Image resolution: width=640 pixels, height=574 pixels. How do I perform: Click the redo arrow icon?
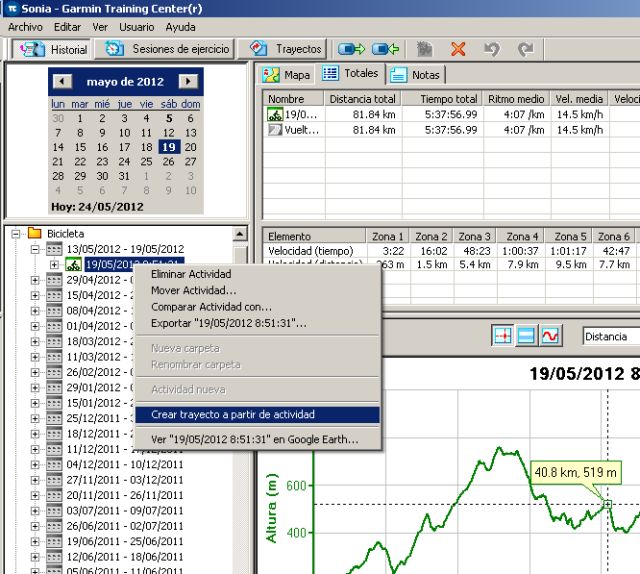pos(525,48)
